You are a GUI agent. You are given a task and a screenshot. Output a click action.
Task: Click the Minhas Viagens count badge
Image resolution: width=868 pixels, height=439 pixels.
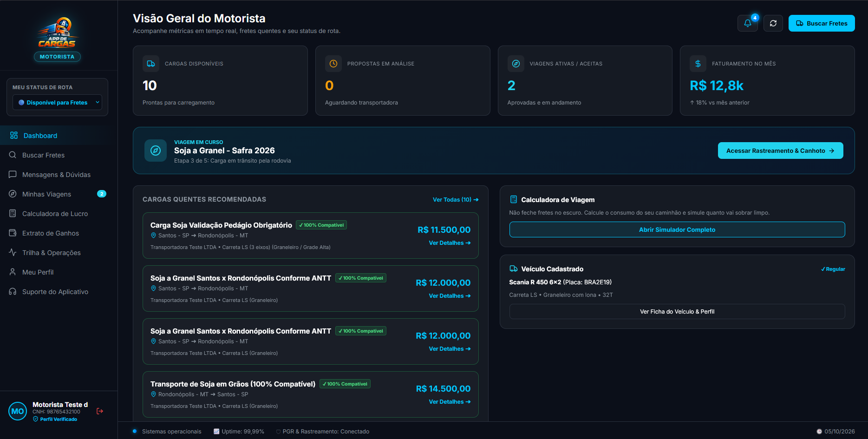(x=102, y=194)
